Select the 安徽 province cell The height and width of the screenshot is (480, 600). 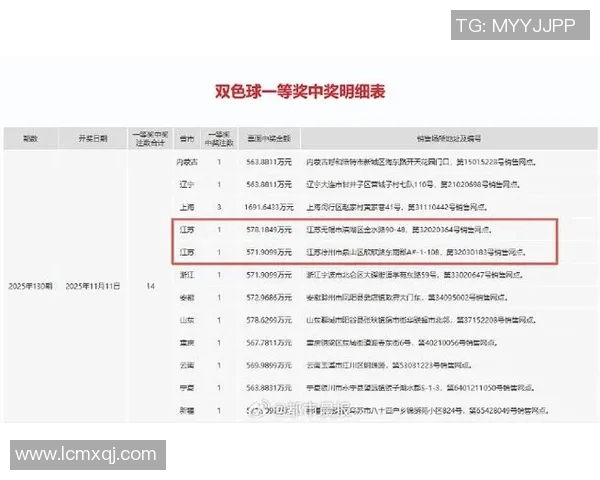[x=187, y=297]
